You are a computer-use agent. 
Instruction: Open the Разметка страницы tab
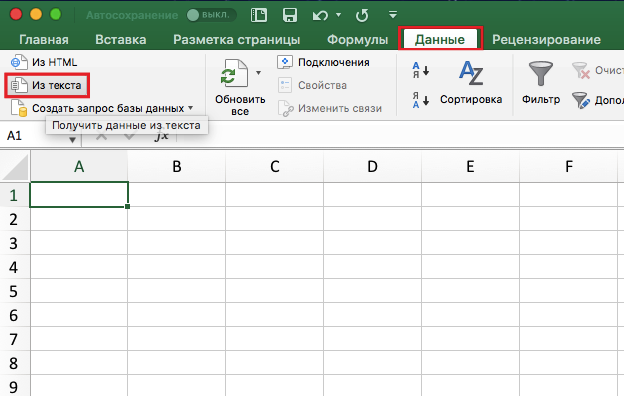click(236, 39)
